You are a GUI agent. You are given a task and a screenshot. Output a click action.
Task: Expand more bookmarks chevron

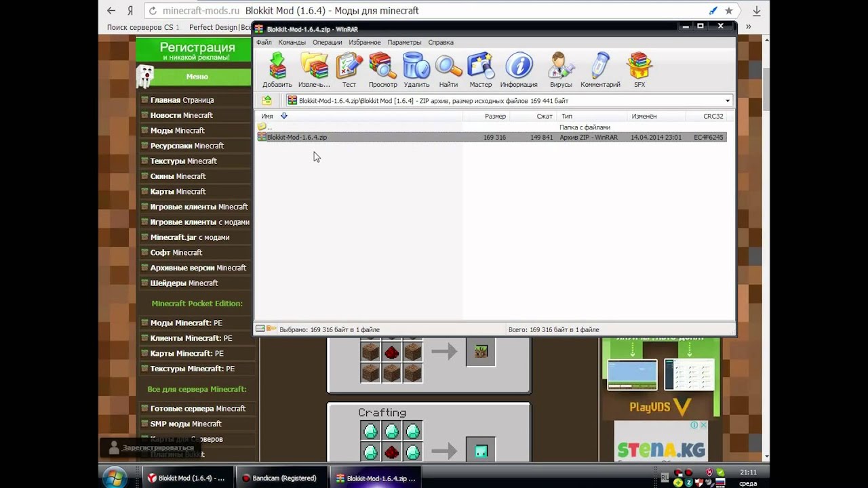click(x=748, y=27)
